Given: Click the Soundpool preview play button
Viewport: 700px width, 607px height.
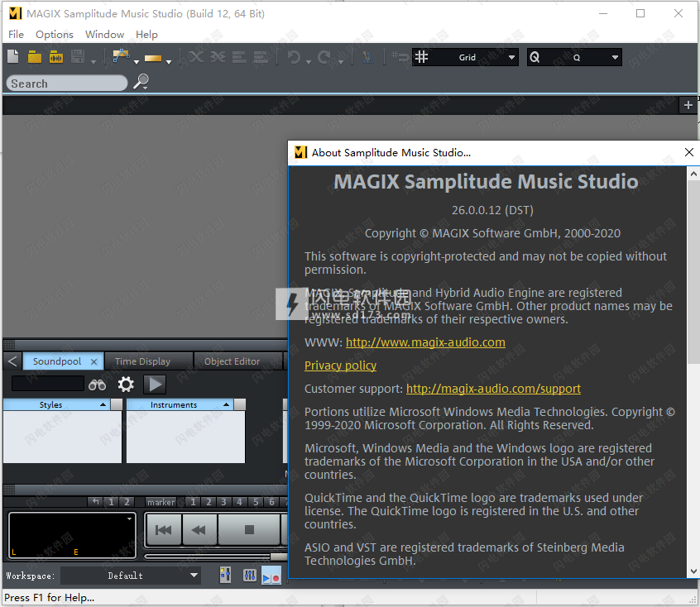Looking at the screenshot, I should (x=155, y=385).
